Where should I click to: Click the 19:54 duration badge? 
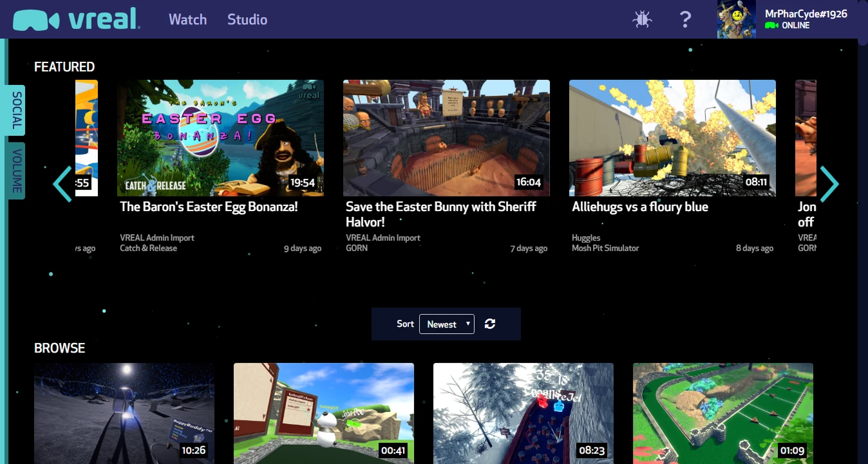coord(303,182)
